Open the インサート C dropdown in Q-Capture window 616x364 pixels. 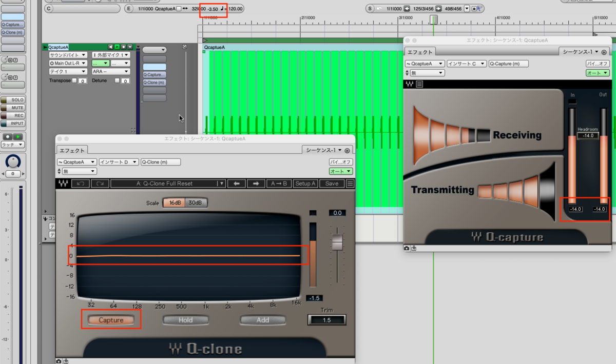point(466,64)
